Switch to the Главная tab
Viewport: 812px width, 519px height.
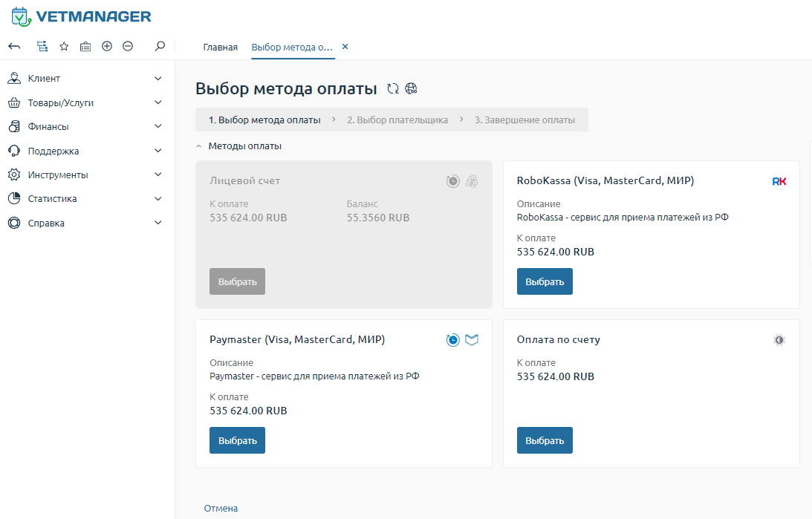(x=220, y=47)
